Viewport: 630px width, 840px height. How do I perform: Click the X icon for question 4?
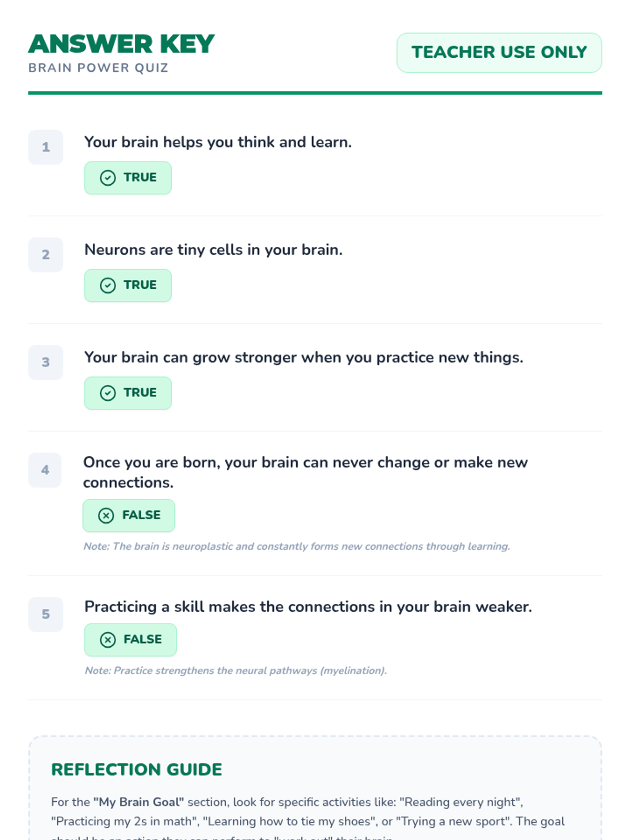[106, 516]
